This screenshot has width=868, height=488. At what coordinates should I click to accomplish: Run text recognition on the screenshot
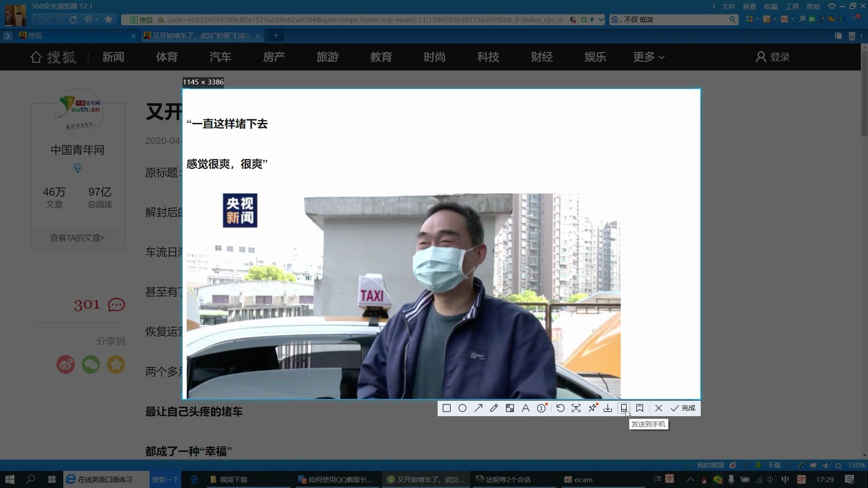click(576, 408)
